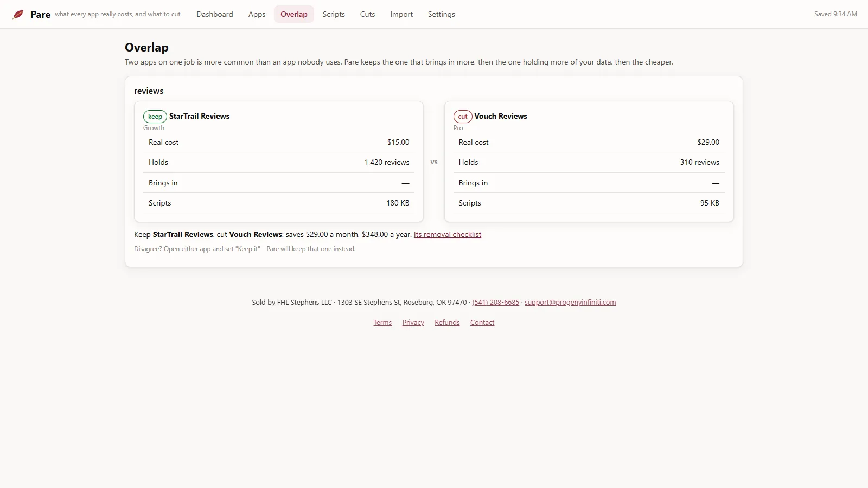
Task: Select the Overlap tab
Action: pyautogui.click(x=294, y=14)
